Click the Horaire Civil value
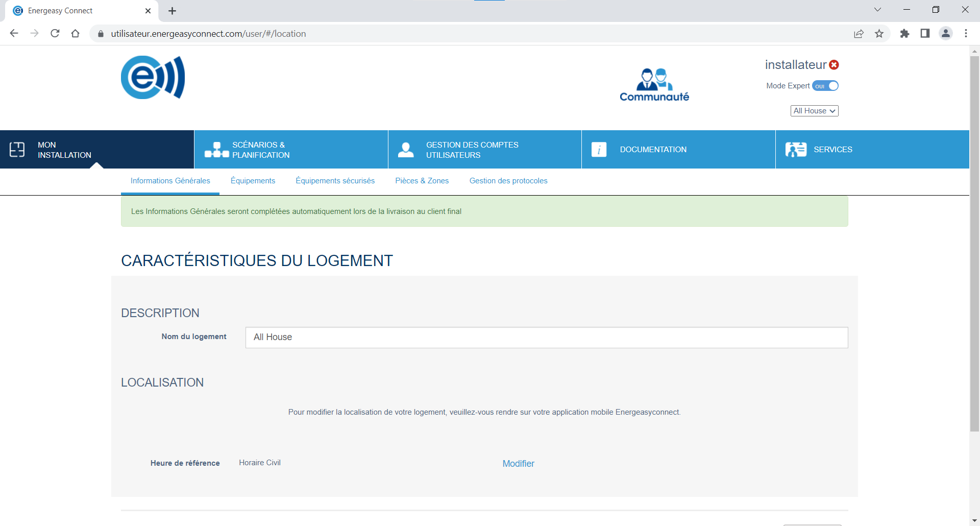The image size is (980, 526). click(260, 463)
